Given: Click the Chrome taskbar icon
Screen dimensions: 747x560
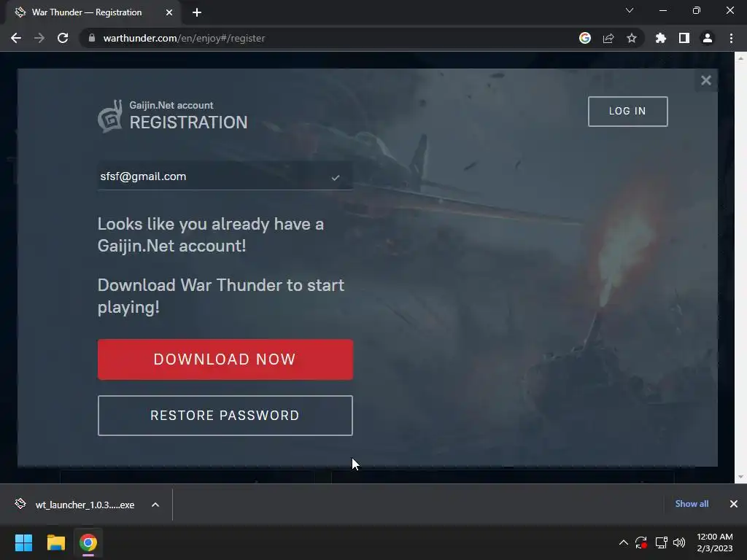Looking at the screenshot, I should (88, 542).
